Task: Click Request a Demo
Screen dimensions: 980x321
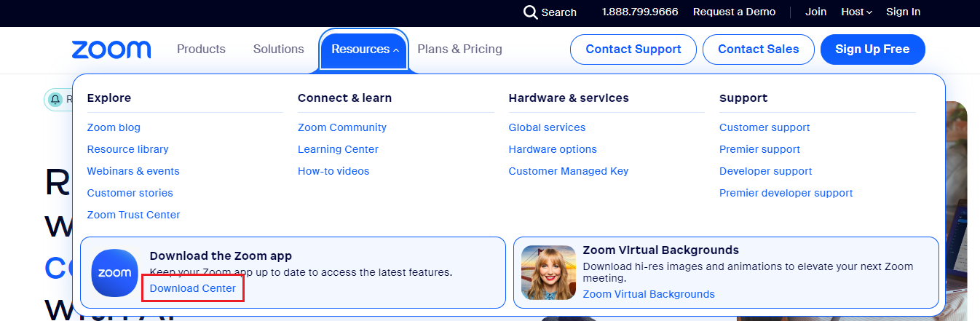Action: 734,12
